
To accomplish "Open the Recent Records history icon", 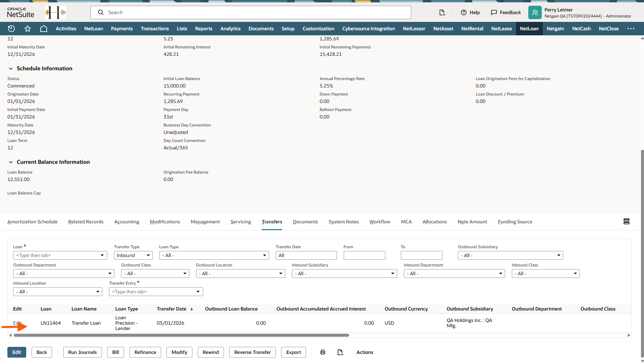I will [x=11, y=29].
